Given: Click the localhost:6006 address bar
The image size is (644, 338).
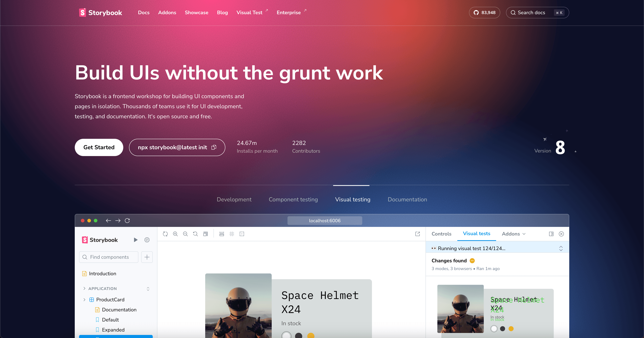Looking at the screenshot, I should coord(325,221).
